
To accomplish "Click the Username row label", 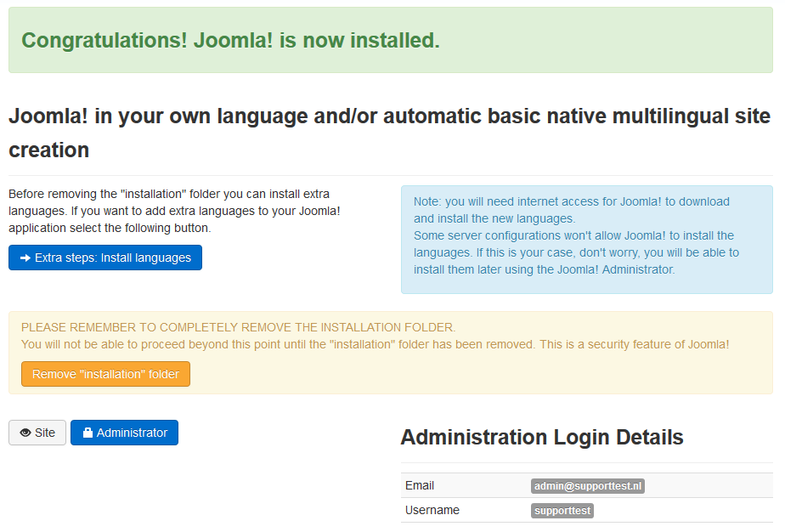I will 432,510.
